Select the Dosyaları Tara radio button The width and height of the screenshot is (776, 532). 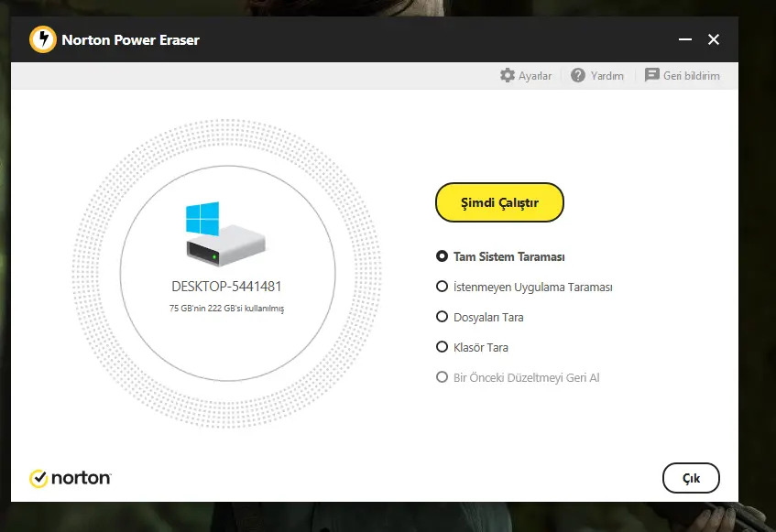(x=442, y=317)
